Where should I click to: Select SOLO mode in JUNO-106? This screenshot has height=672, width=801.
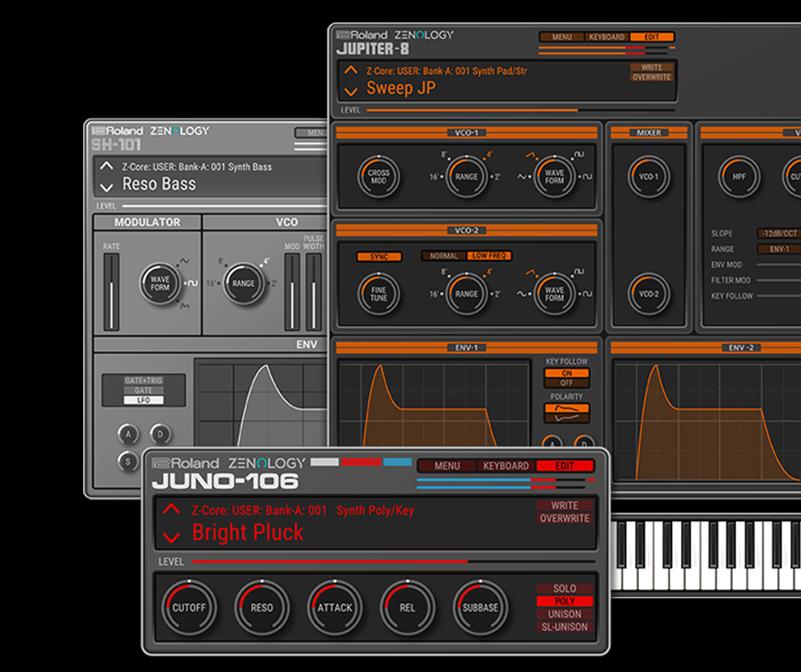tap(565, 588)
